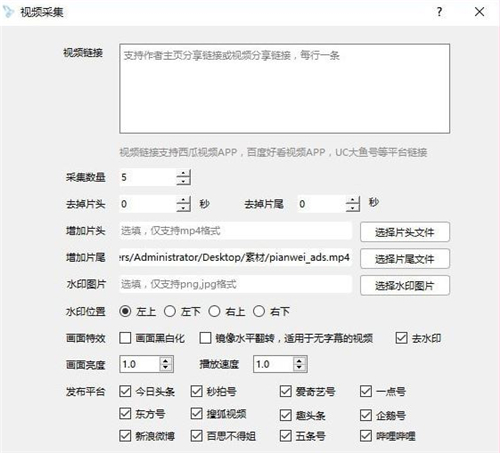The height and width of the screenshot is (453, 500).
Task: Select the 右下 watermark position radio
Action: click(259, 312)
